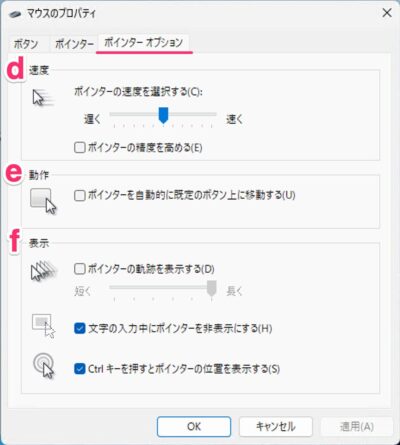Click the pointer trail length slider thumb

click(x=212, y=289)
